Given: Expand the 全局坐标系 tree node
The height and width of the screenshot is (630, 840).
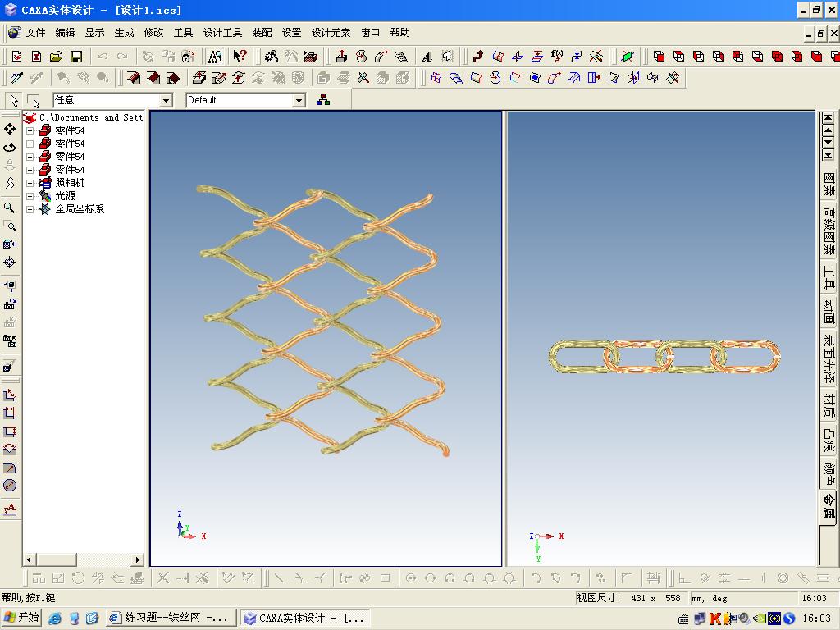Looking at the screenshot, I should [x=30, y=209].
